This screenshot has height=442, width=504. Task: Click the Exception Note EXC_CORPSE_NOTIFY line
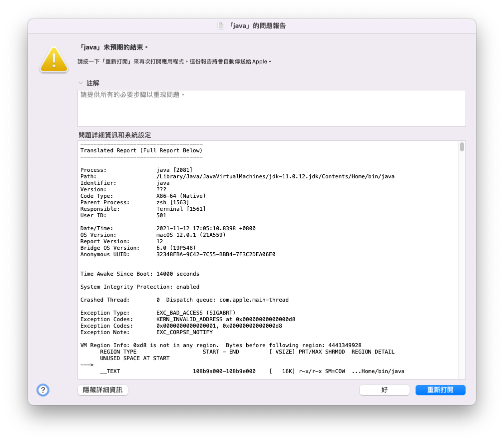point(146,333)
